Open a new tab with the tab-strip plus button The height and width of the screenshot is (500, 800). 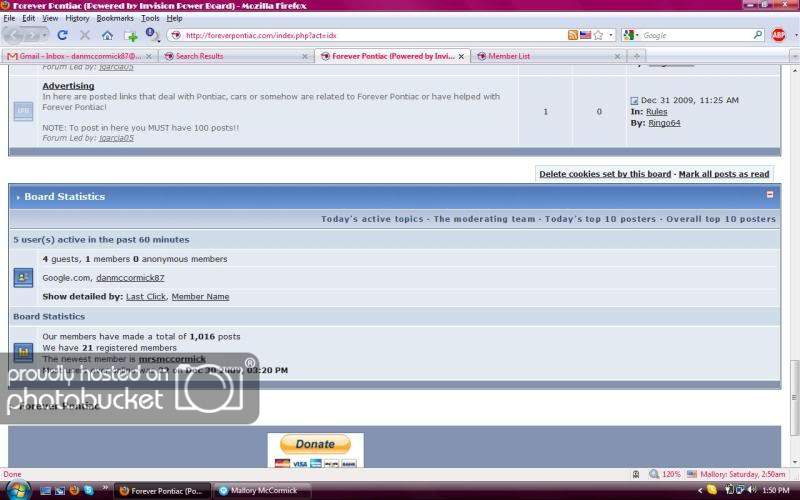coord(636,56)
